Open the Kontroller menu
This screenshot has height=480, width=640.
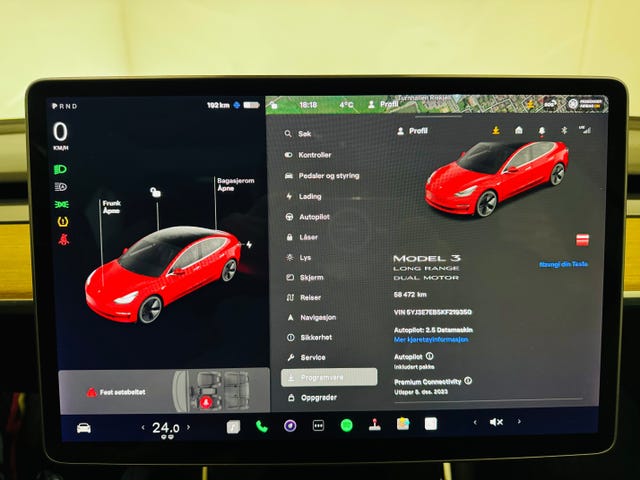[x=308, y=155]
